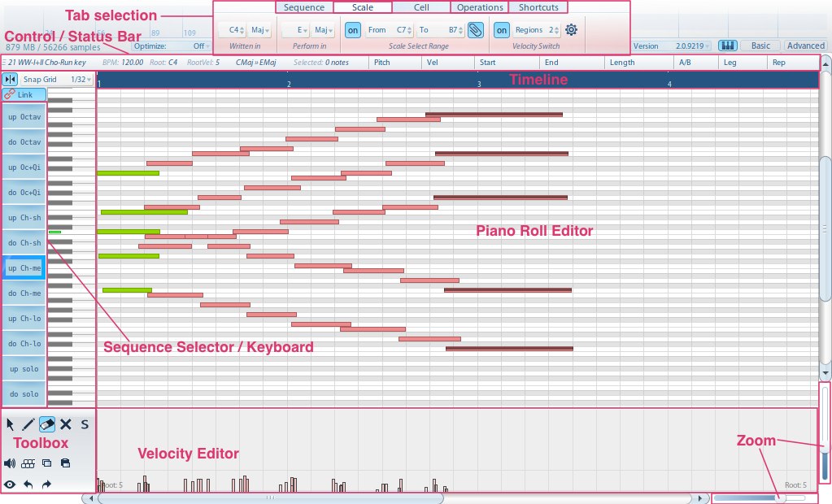Click the paste icon in toolbox
Image resolution: width=832 pixels, height=504 pixels.
pos(65,463)
